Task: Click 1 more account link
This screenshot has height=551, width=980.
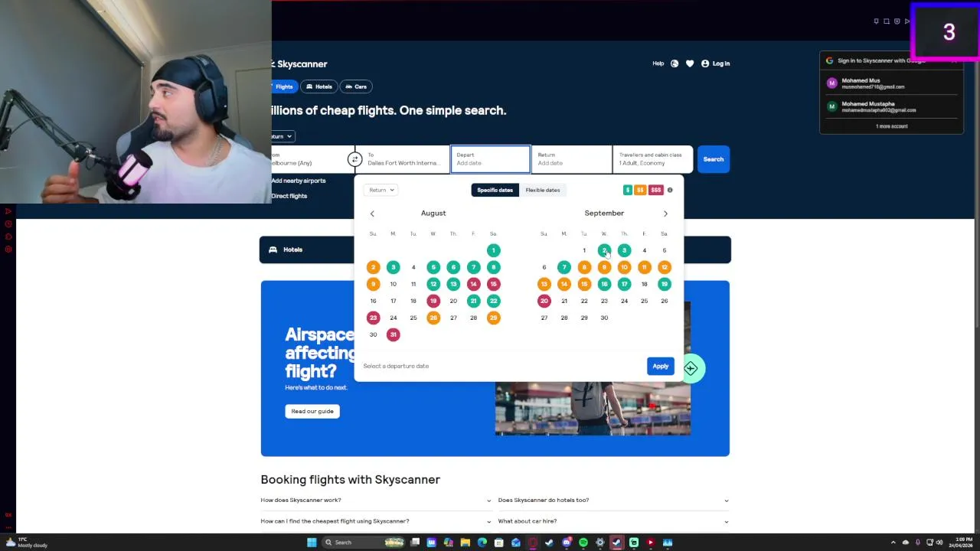Action: (891, 126)
